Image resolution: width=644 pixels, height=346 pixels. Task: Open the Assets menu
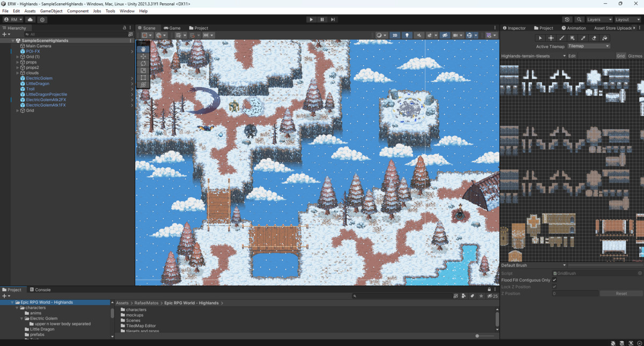click(30, 11)
